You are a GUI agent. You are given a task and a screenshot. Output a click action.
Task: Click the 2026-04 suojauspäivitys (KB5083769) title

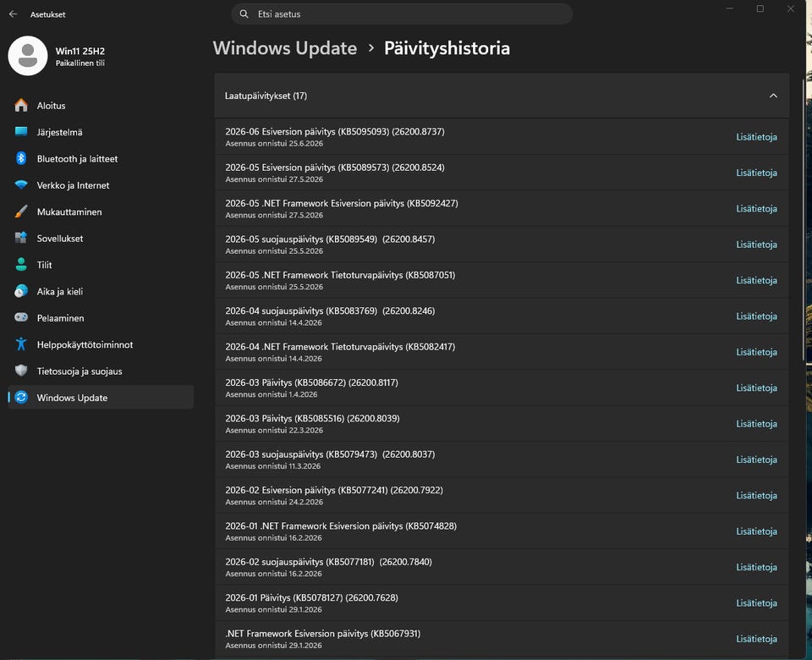pos(330,311)
